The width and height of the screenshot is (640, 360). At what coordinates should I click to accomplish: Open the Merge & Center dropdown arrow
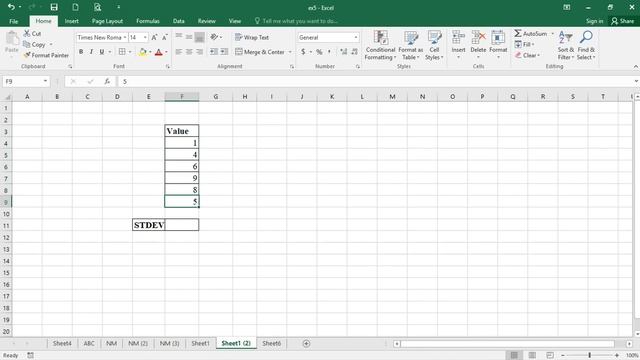[x=290, y=52]
